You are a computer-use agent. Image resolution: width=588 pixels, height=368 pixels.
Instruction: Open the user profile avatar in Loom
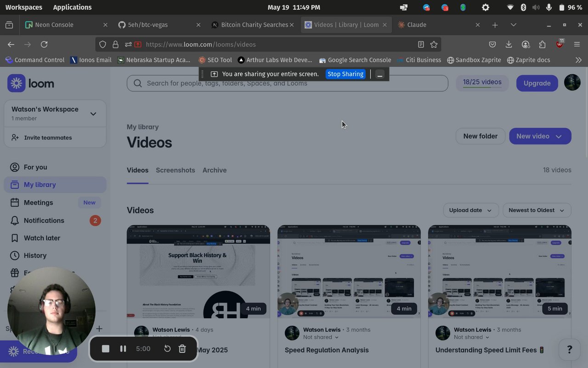572,83
